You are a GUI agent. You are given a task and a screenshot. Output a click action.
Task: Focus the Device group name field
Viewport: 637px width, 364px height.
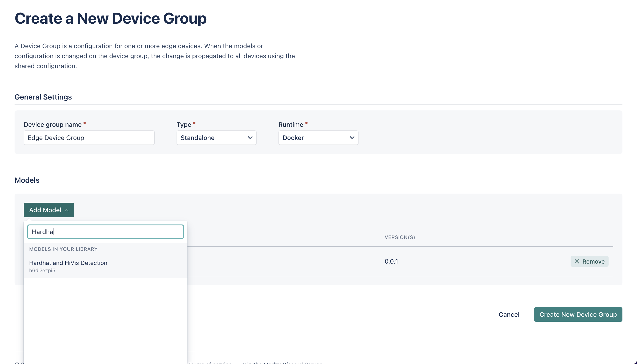coord(89,138)
